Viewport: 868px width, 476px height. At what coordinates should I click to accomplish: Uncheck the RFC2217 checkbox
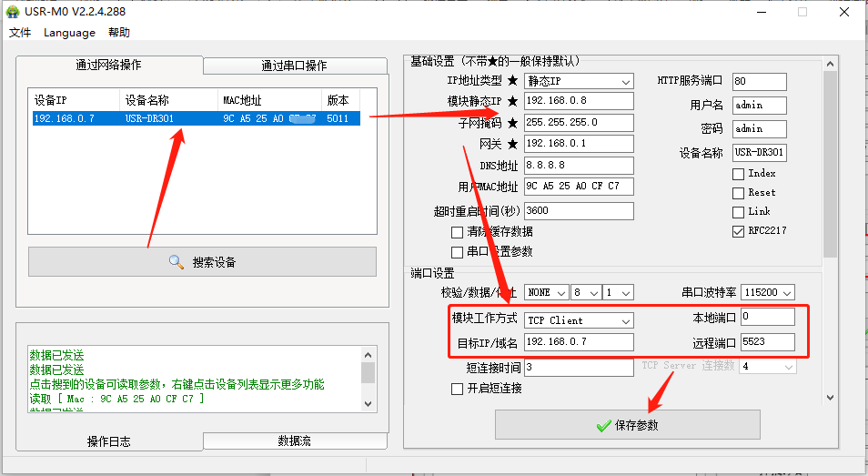739,231
